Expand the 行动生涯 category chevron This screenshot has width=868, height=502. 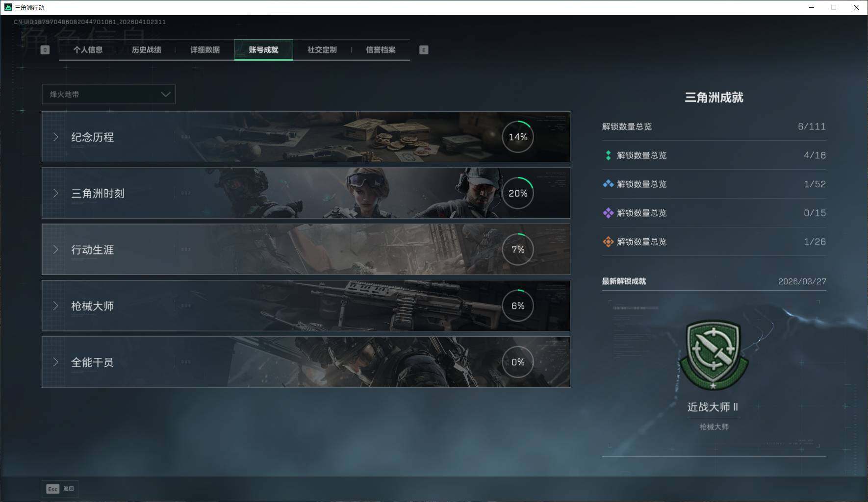55,250
